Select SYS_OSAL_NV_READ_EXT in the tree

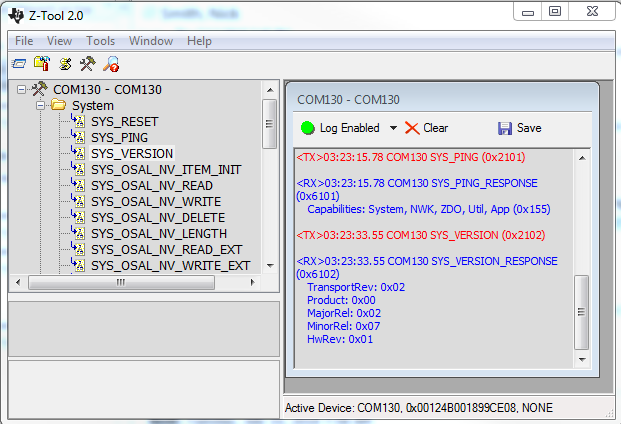pyautogui.click(x=167, y=249)
